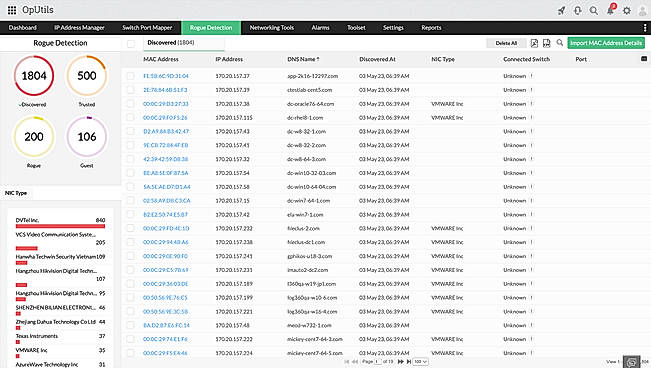Screen dimensions: 651x368
Task: Open MAC address B2:E2:50:74:E5:B7
Action: [165, 215]
